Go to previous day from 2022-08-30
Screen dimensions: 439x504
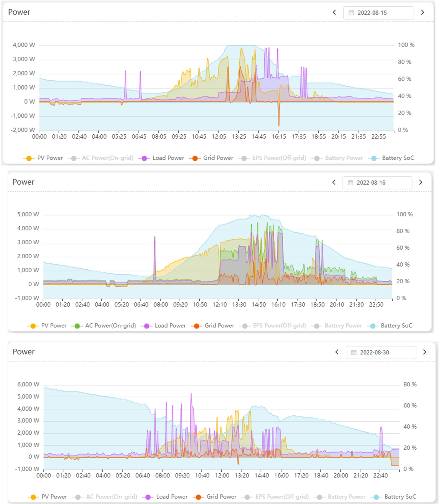pyautogui.click(x=337, y=352)
